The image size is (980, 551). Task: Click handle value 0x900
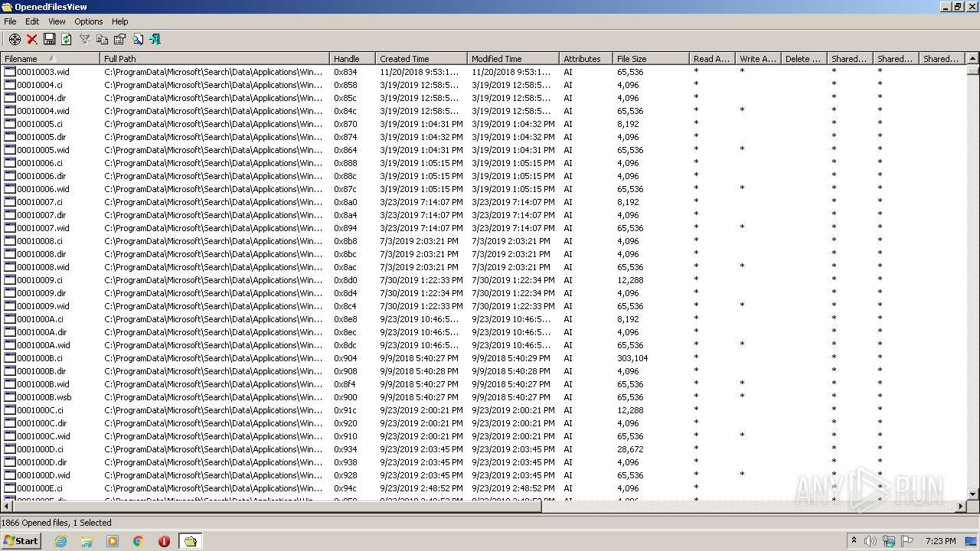pos(345,397)
